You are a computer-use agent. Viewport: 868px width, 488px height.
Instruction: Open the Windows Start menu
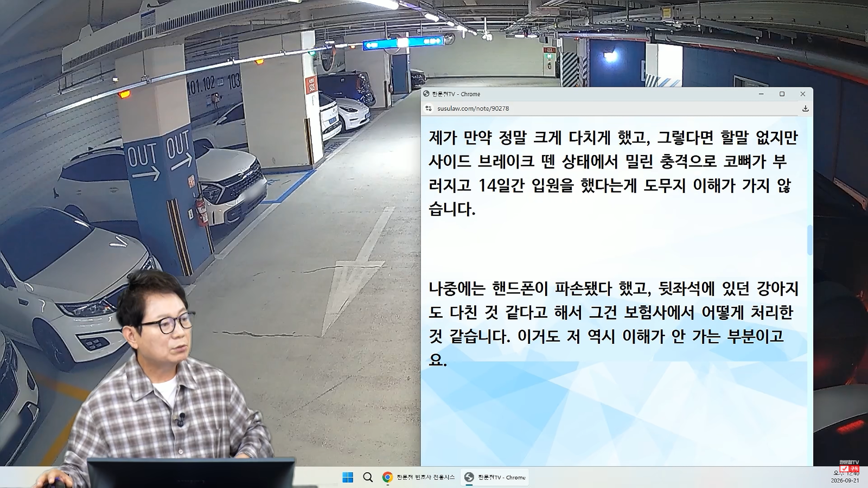click(x=348, y=477)
